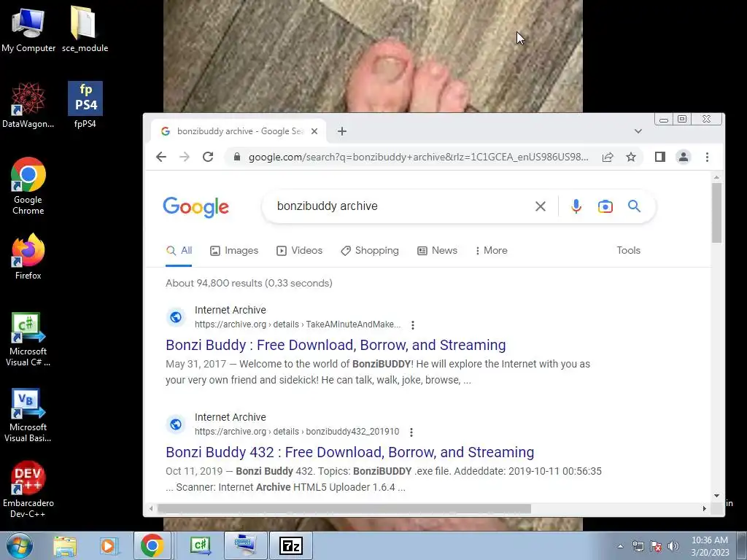View site information lock icon
747x560 pixels.
point(237,157)
